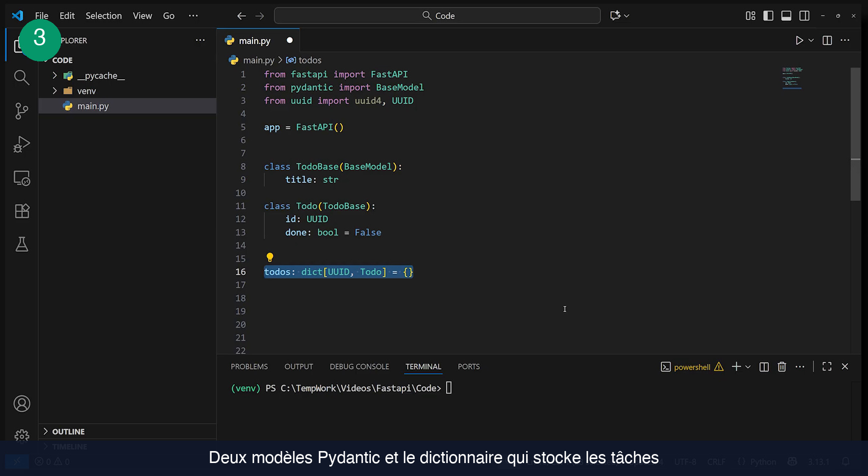Open the terminal launch profile dropdown
Screen dimensions: 868x476
point(748,367)
